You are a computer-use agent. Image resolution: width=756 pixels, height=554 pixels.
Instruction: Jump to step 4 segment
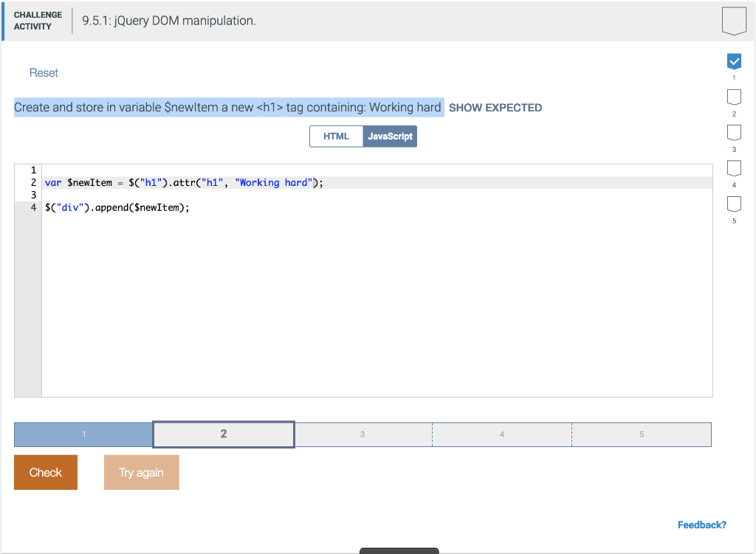click(501, 434)
